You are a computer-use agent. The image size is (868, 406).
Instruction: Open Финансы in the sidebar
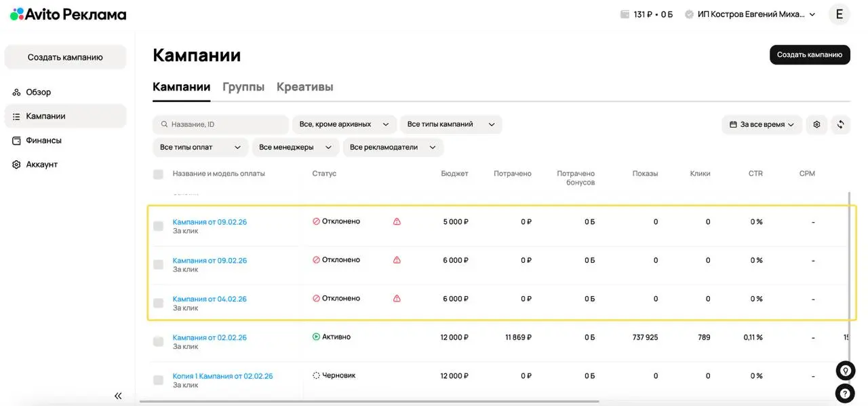point(66,141)
